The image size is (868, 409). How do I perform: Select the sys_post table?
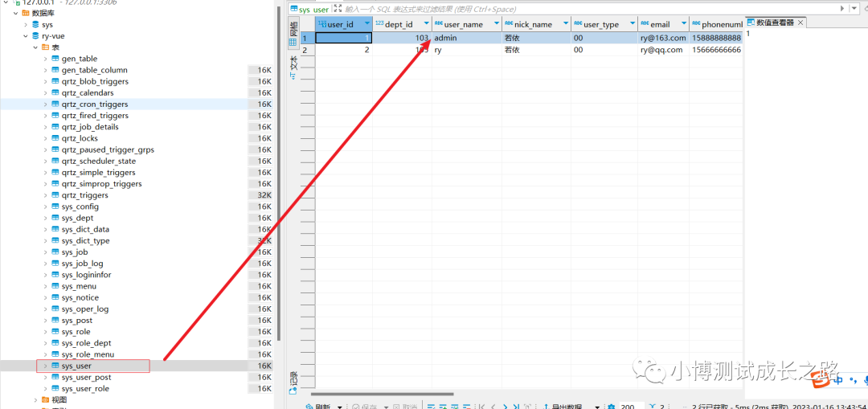[77, 321]
